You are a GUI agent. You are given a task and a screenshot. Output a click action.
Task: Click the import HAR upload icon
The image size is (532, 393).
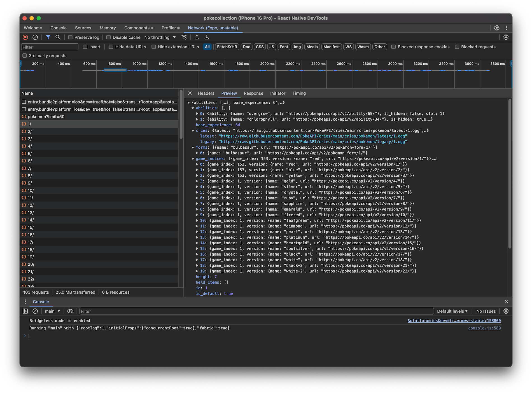point(197,37)
